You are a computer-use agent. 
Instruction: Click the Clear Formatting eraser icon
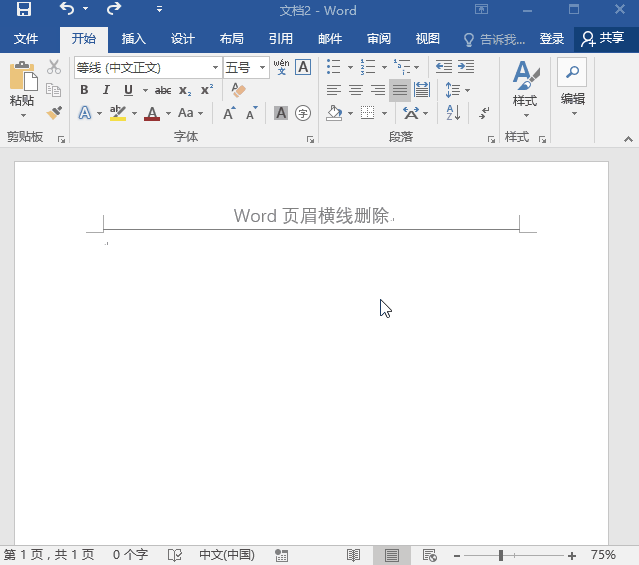238,90
